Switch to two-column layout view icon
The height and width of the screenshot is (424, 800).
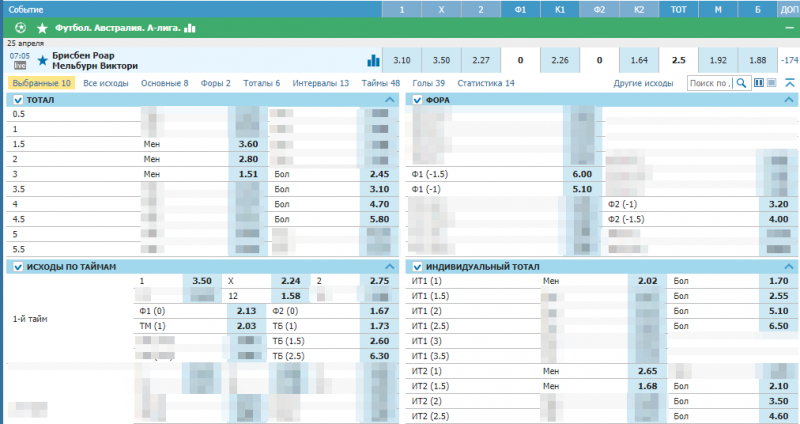[758, 83]
